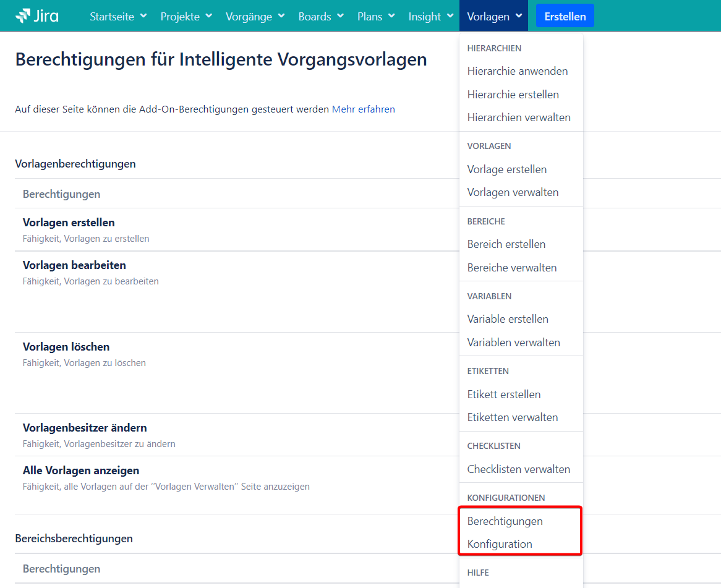Image resolution: width=721 pixels, height=588 pixels.
Task: Open Checklisten verwalten
Action: pyautogui.click(x=518, y=469)
